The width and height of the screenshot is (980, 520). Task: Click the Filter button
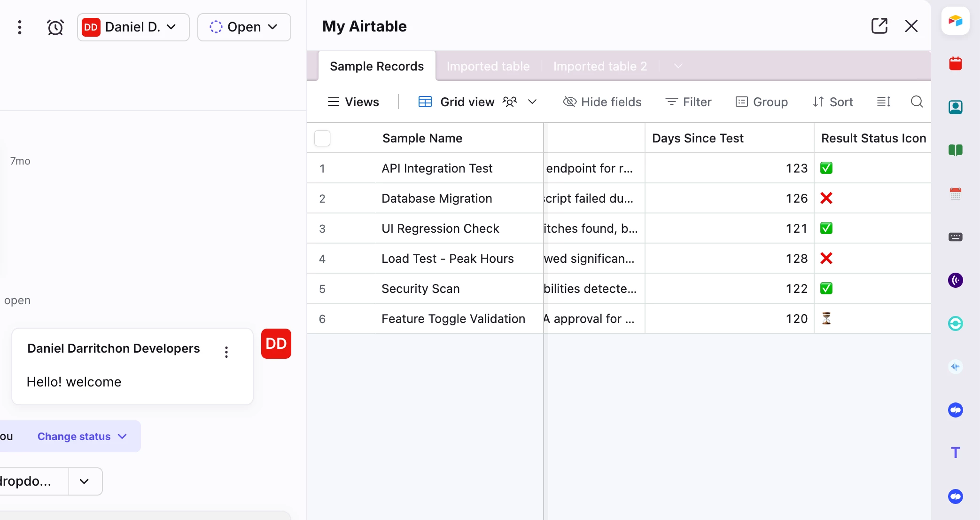[x=688, y=102]
